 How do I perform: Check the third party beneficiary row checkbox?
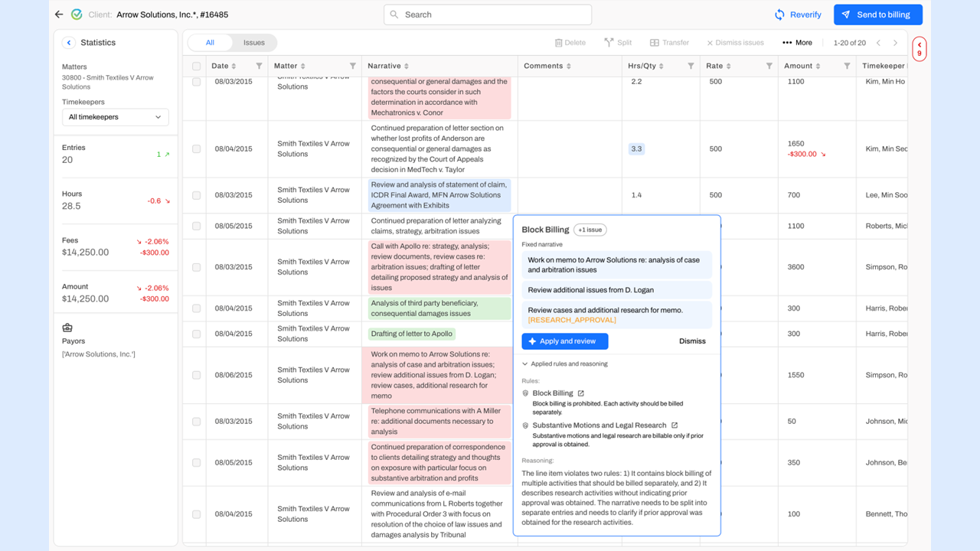(x=197, y=308)
